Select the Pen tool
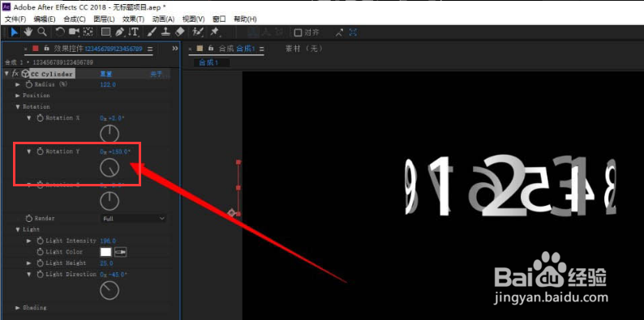The image size is (644, 320). [119, 32]
